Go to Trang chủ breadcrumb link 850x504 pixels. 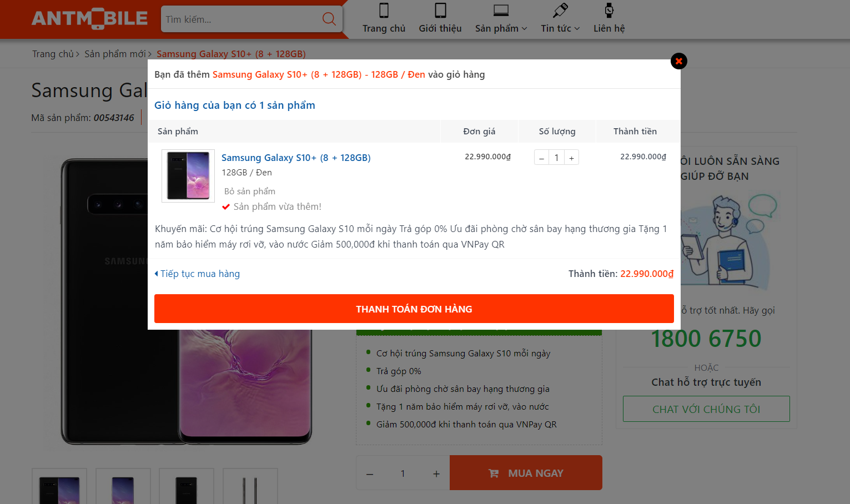click(53, 54)
